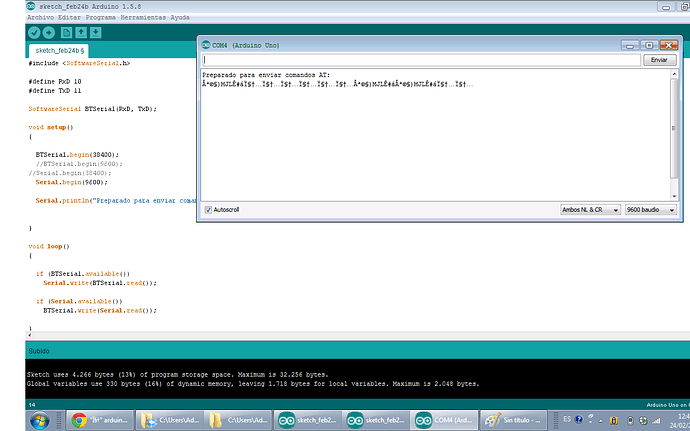Click the ES language indicator in tray
The width and height of the screenshot is (690, 431).
[567, 419]
